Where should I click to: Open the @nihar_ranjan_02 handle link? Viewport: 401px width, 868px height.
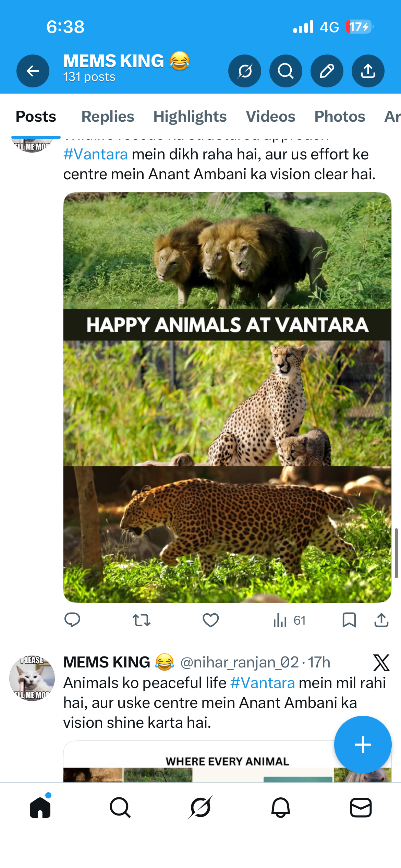click(239, 662)
